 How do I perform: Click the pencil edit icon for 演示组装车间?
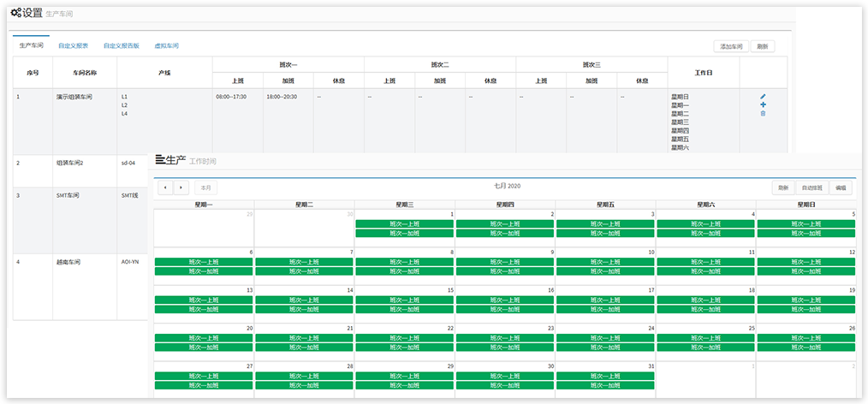click(763, 97)
